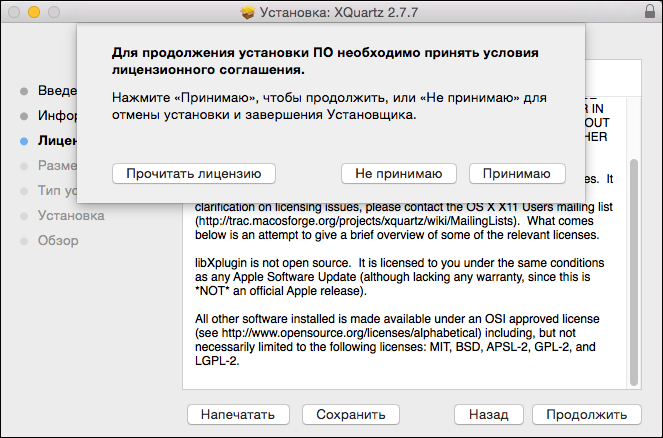Click the blue bullet of the Лицензия step
Screen dimensions: 663x438
point(24,141)
